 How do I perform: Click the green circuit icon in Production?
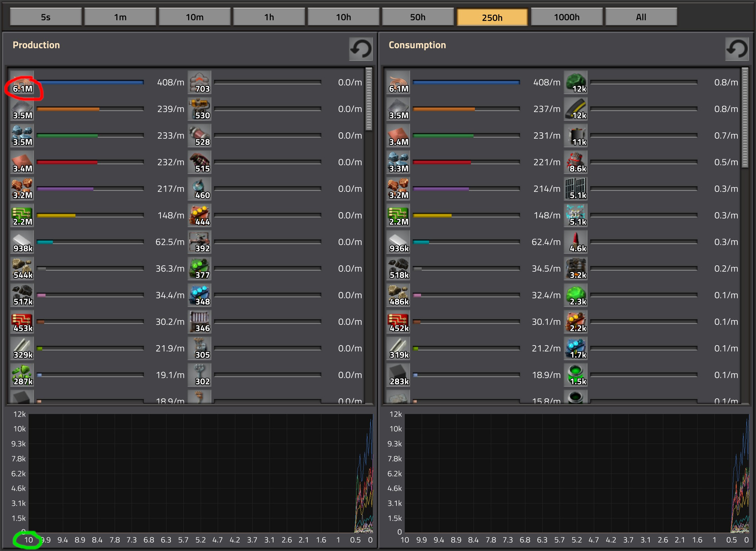point(22,215)
